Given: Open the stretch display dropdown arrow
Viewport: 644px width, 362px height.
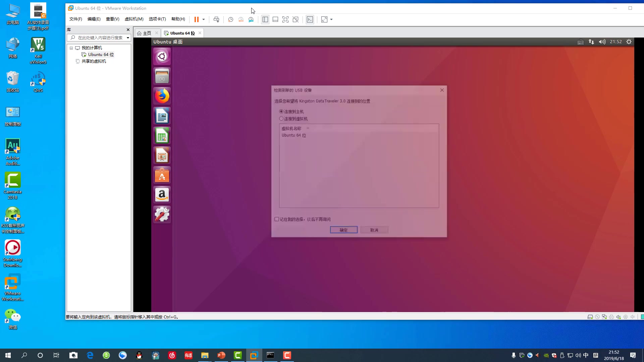Looking at the screenshot, I should pos(331,19).
